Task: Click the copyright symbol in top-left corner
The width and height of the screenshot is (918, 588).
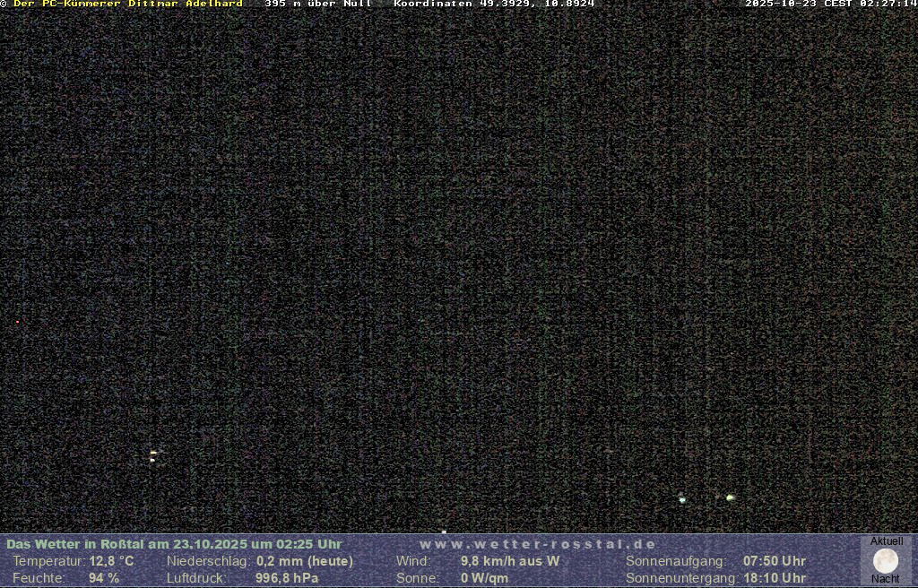Action: 4,4
